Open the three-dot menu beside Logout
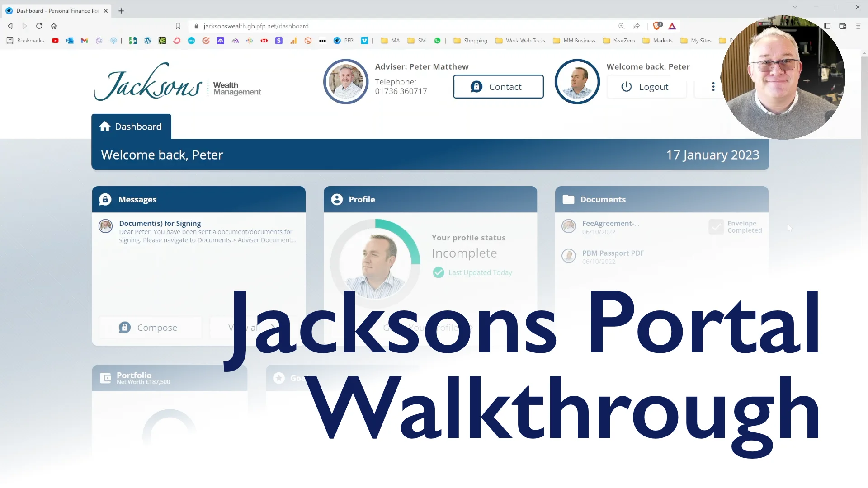This screenshot has height=488, width=868. click(713, 87)
